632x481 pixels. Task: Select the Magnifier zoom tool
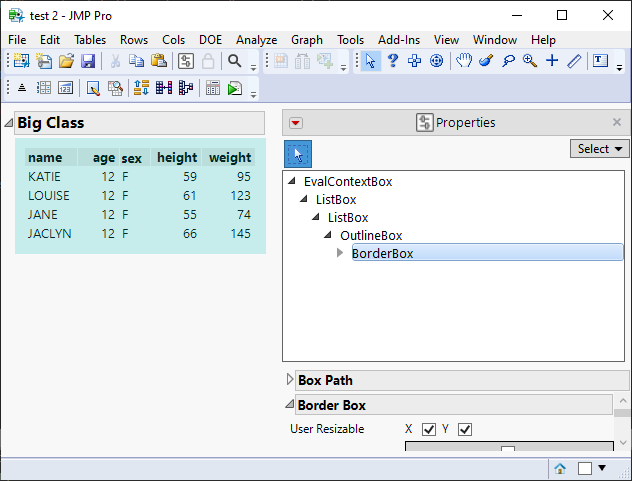point(529,61)
